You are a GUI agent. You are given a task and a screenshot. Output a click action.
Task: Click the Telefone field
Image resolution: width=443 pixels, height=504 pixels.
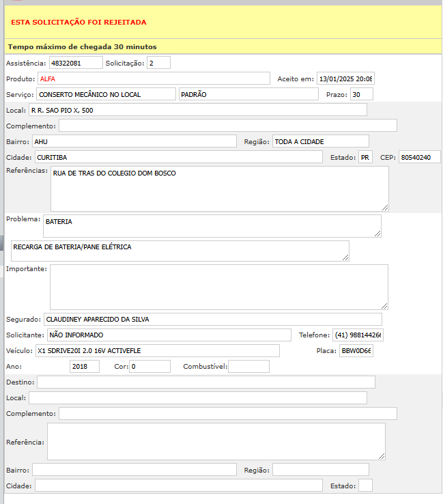click(358, 335)
